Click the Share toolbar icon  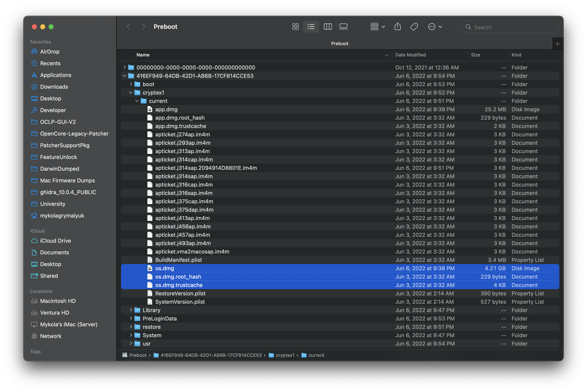pyautogui.click(x=398, y=27)
